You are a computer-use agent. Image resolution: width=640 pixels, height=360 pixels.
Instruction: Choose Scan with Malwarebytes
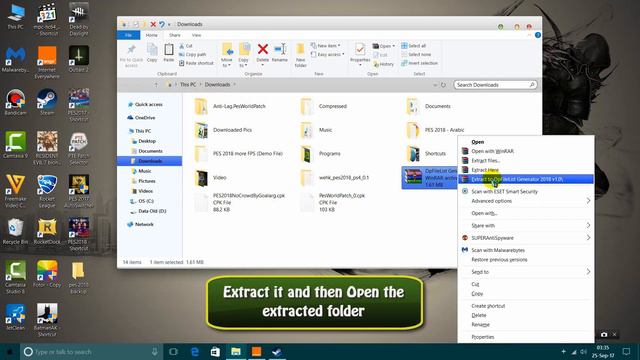click(x=526, y=250)
